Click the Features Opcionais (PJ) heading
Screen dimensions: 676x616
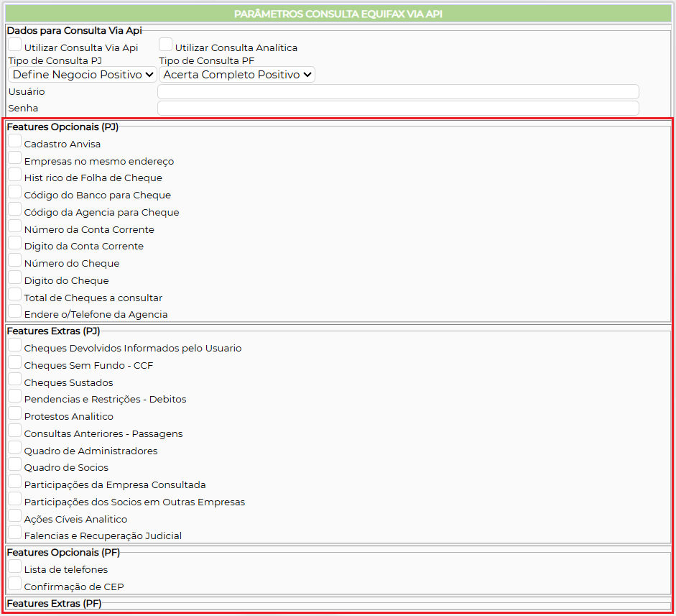coord(62,127)
